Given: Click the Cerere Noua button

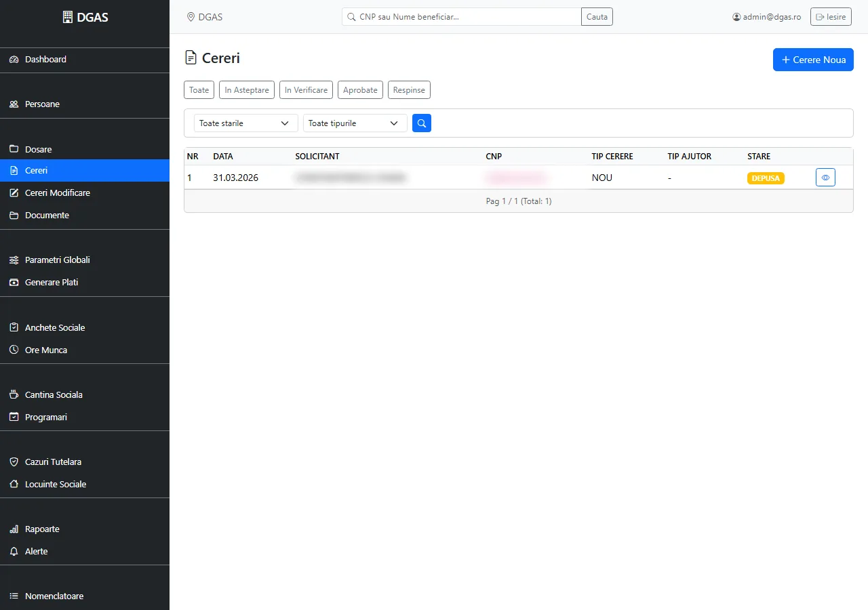Looking at the screenshot, I should click(x=813, y=60).
